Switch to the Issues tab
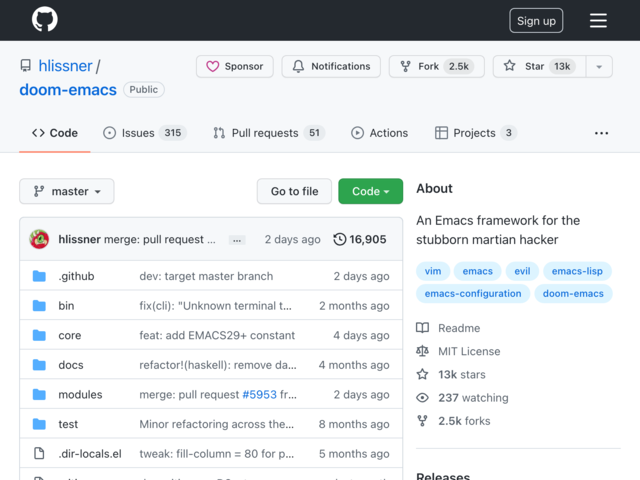 click(144, 133)
